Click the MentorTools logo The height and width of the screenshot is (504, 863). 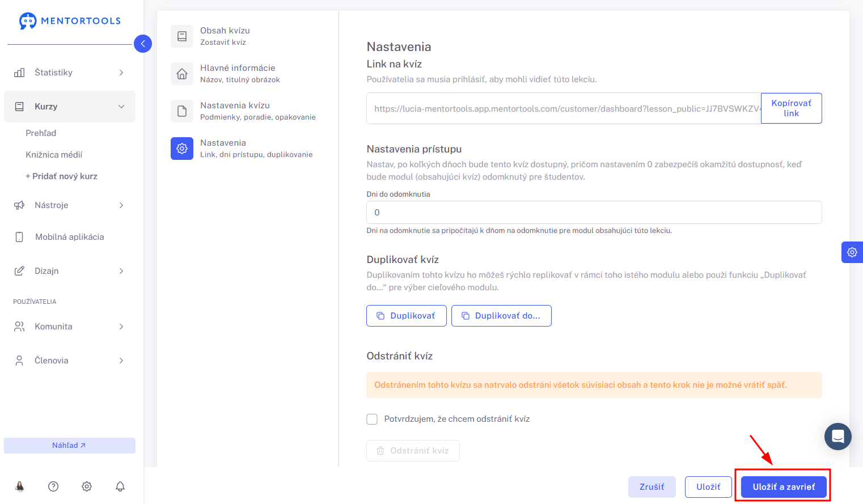[70, 21]
